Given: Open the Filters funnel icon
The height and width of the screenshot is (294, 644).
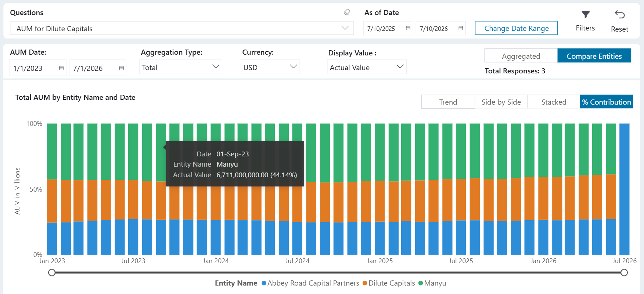Looking at the screenshot, I should click(586, 15).
